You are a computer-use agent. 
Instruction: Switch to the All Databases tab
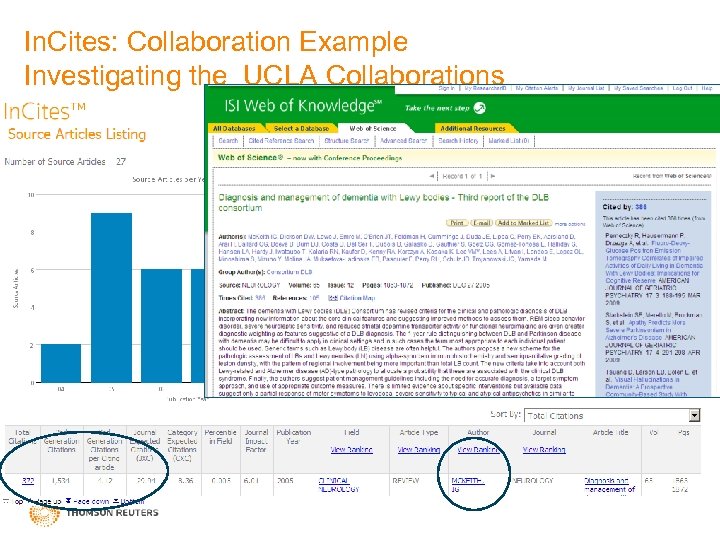click(x=234, y=129)
